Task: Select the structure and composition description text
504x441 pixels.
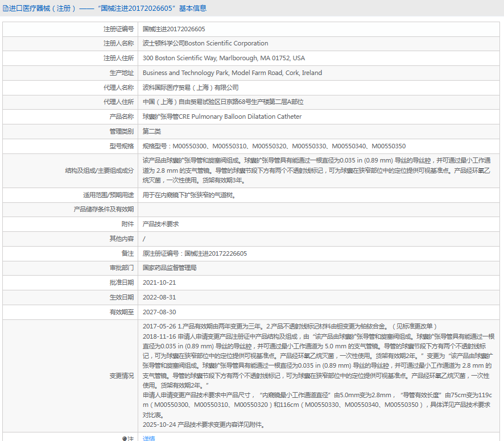Action: [x=317, y=170]
